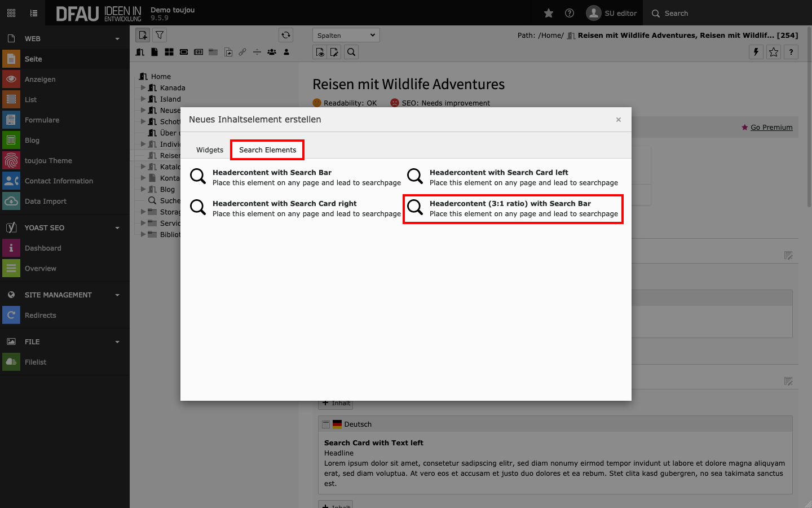Image resolution: width=812 pixels, height=508 pixels.
Task: Collapse the WEB module group
Action: pos(117,39)
